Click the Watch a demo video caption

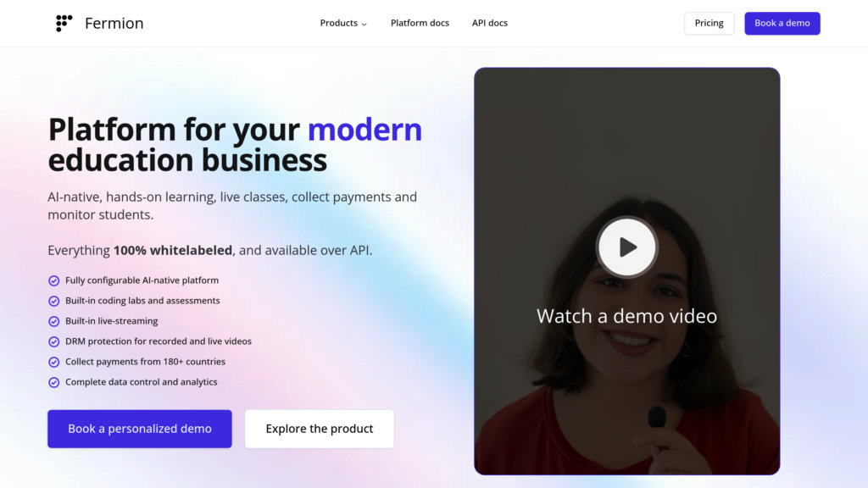click(626, 316)
